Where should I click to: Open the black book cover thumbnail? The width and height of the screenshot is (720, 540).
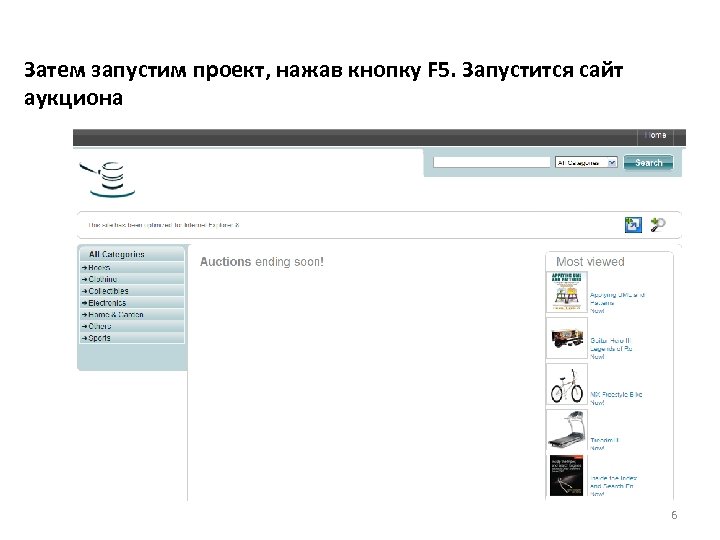click(567, 476)
